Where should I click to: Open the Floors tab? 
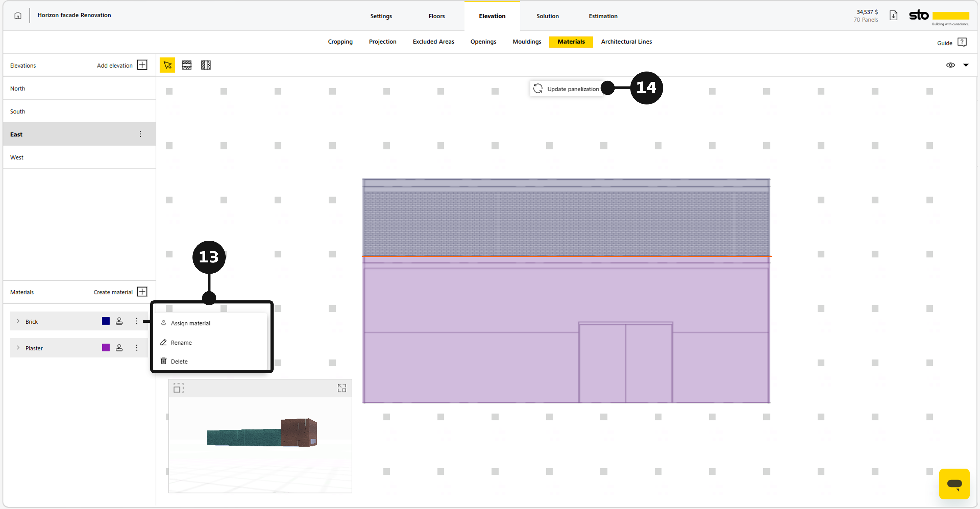coord(436,16)
